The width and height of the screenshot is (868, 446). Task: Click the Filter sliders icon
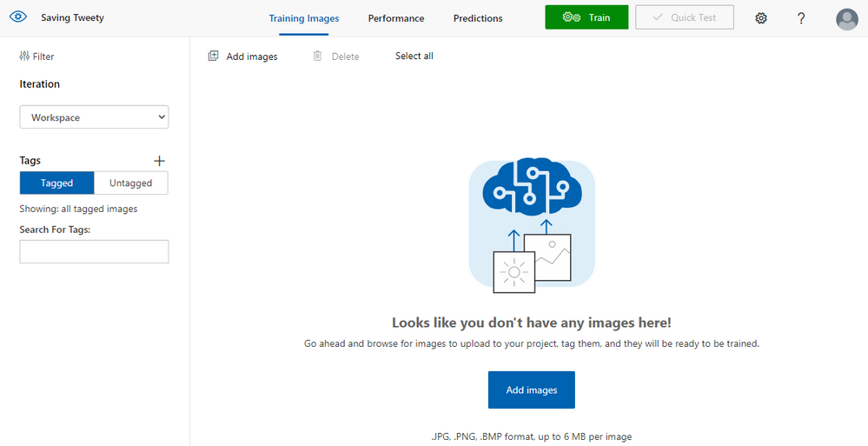point(23,56)
